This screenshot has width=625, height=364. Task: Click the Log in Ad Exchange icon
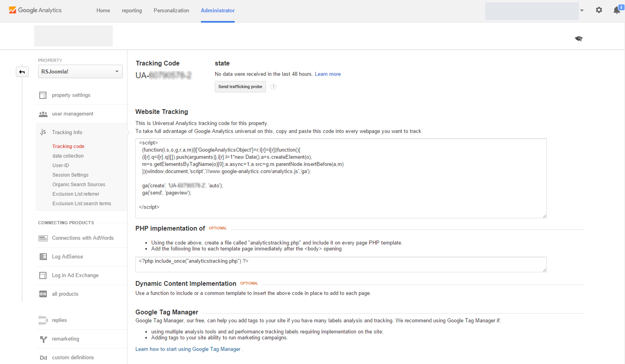pos(43,275)
